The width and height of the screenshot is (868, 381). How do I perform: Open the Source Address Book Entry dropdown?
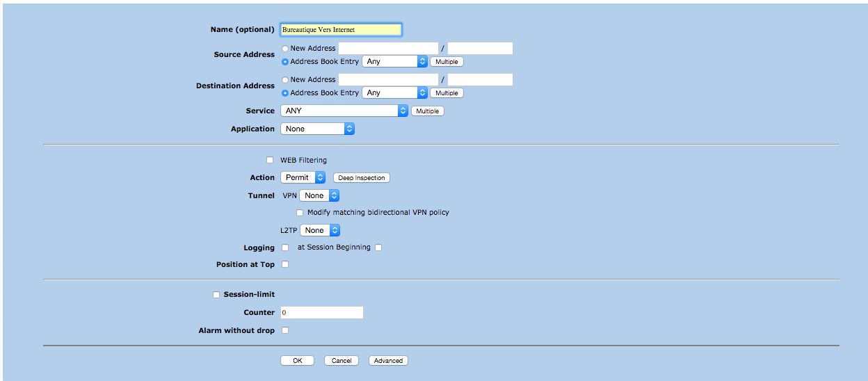point(395,61)
